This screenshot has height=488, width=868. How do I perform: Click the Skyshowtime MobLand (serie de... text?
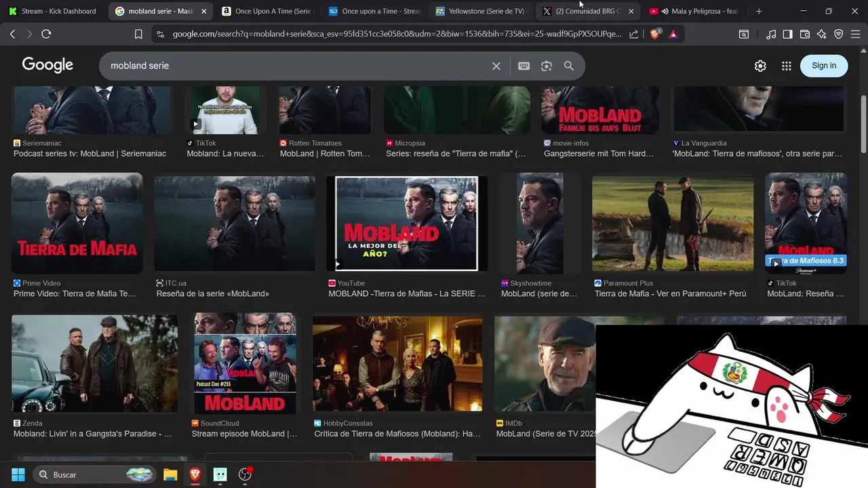pos(539,293)
